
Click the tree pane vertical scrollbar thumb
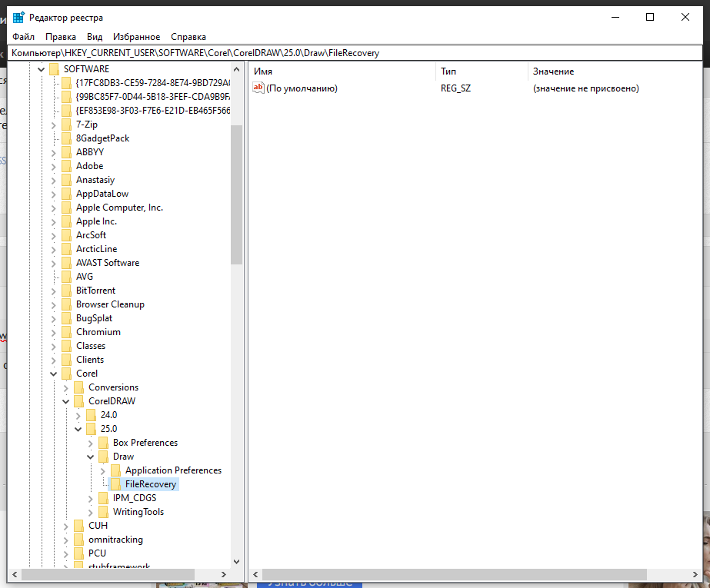tap(236, 194)
